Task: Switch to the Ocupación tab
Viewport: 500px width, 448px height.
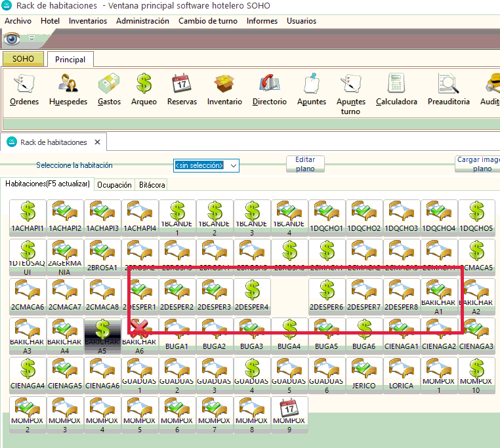Action: pos(114,185)
